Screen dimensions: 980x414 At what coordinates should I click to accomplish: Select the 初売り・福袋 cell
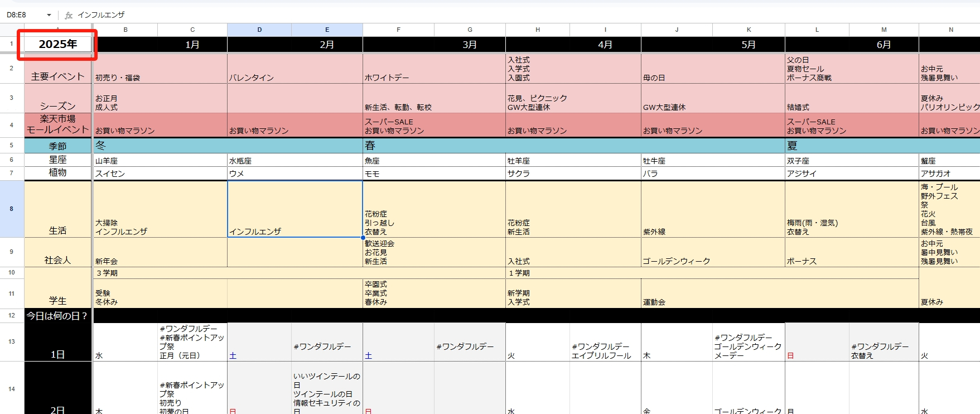click(x=160, y=68)
